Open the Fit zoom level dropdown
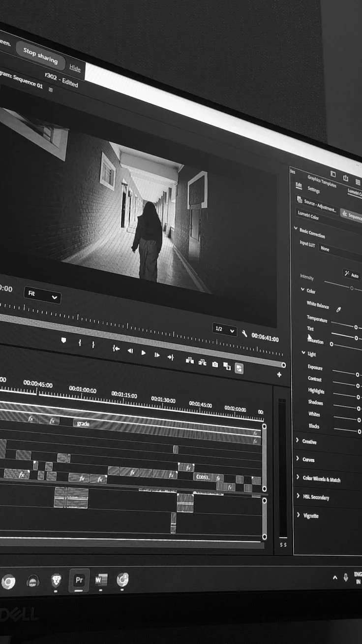The image size is (362, 644). pyautogui.click(x=42, y=295)
